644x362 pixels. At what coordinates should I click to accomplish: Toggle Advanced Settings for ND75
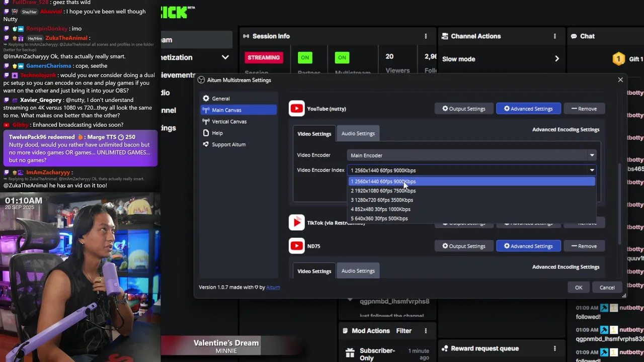(x=528, y=246)
